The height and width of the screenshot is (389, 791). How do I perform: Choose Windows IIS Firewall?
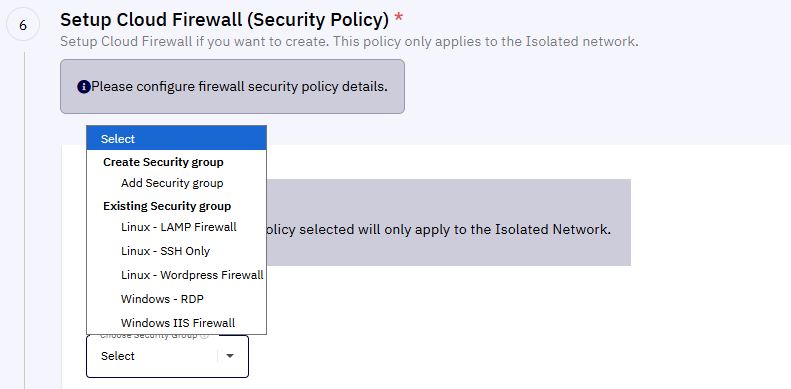click(177, 322)
